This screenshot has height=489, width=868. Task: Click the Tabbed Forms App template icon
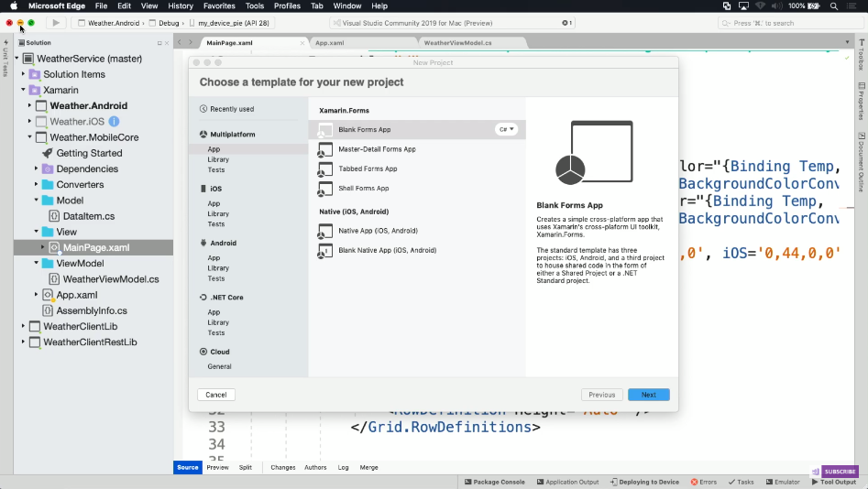coord(325,169)
